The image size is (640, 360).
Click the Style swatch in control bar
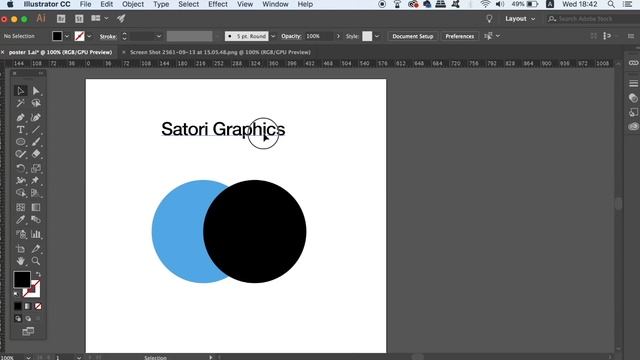[367, 36]
